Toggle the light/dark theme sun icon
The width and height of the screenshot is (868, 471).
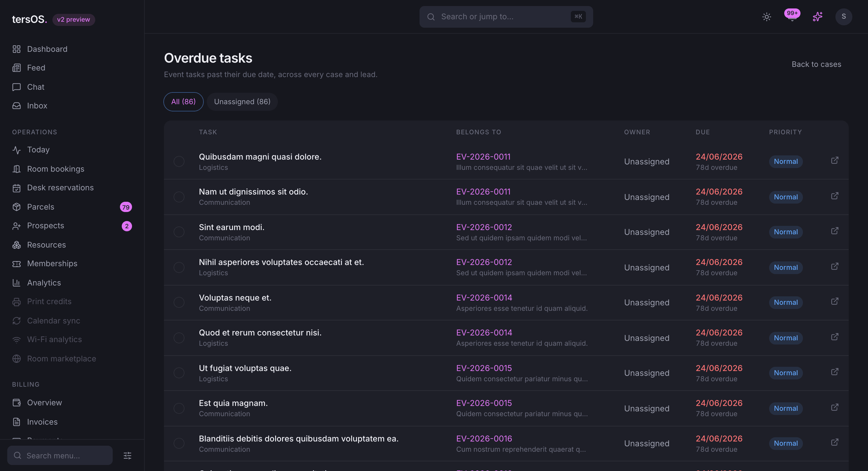point(766,17)
